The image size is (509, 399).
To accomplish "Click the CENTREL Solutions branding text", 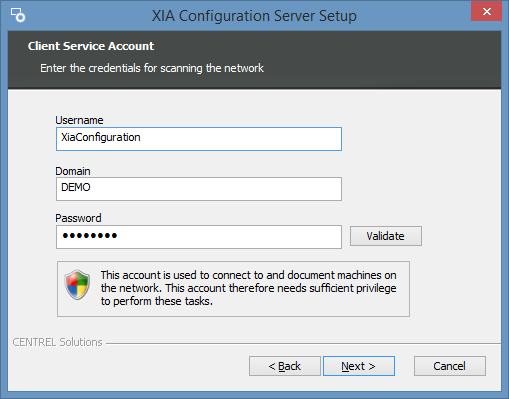I will coord(57,342).
